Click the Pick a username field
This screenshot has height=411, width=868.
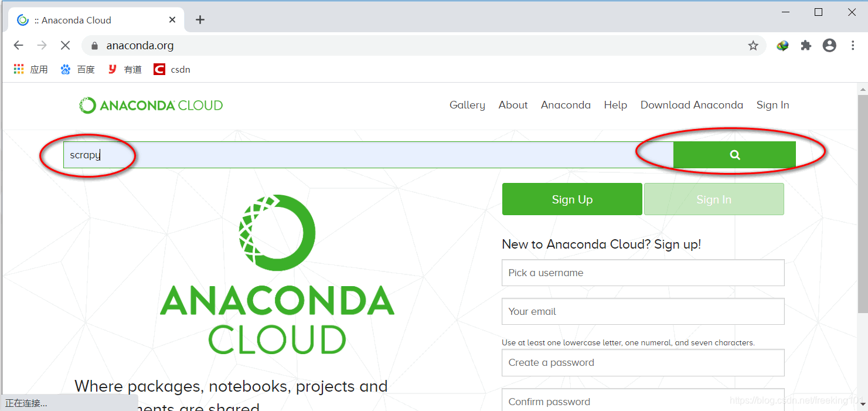(643, 273)
